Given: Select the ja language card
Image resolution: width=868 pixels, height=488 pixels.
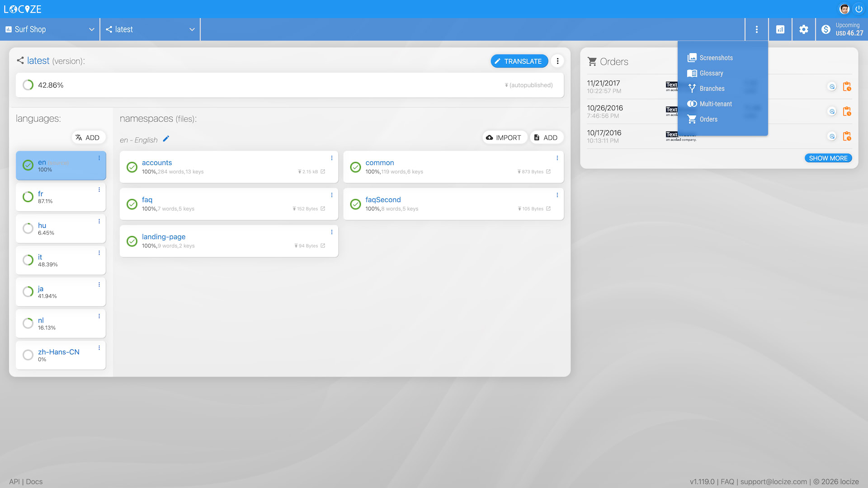Looking at the screenshot, I should 61,292.
